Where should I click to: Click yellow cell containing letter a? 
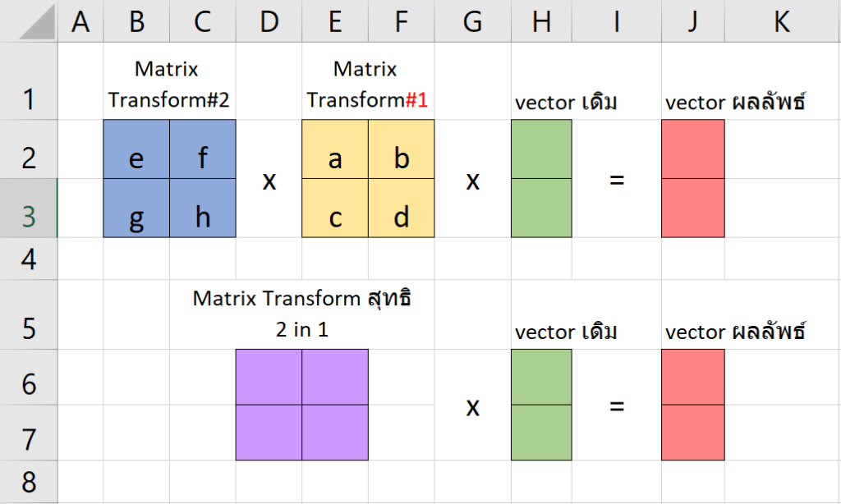(x=335, y=149)
